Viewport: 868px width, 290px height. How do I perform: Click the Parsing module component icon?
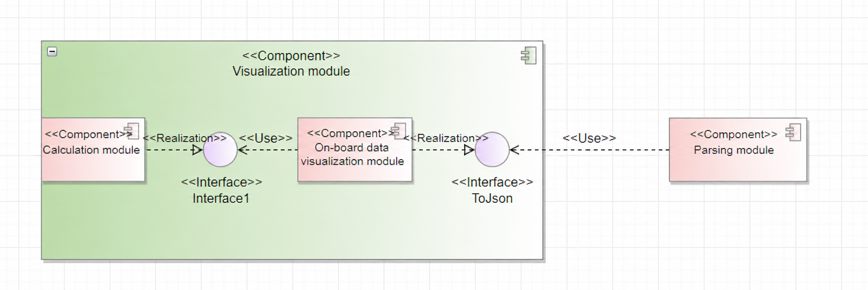793,132
